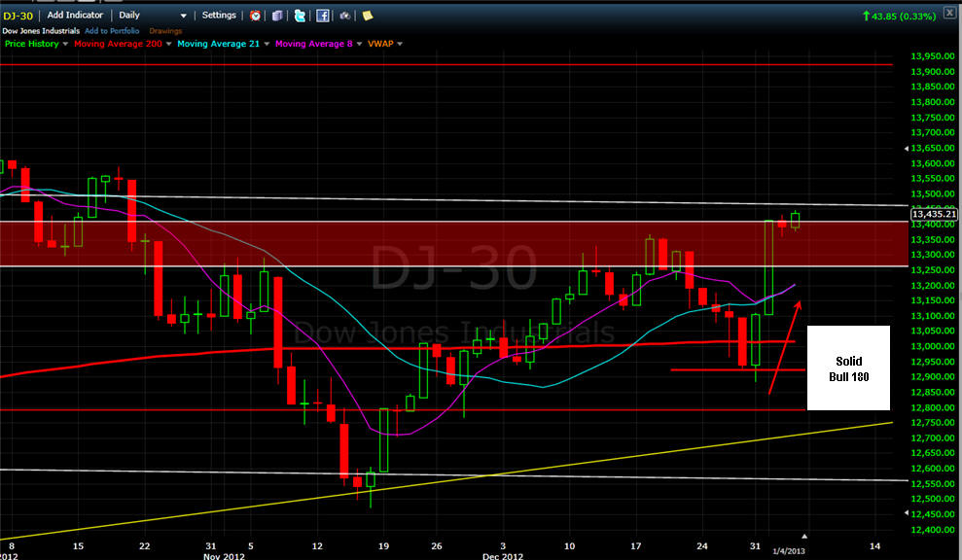
Task: Open the 3D cube icon in toolbar
Action: 277,16
